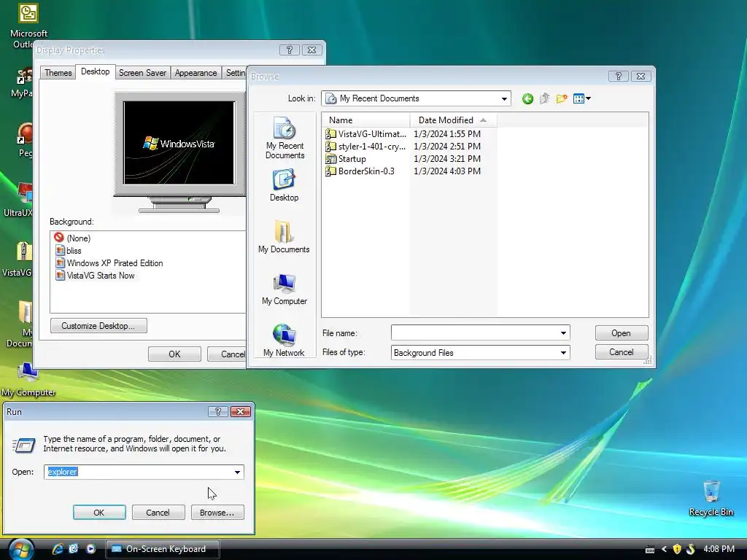Select VistaVG Starts Now background
This screenshot has width=747, height=560.
pos(95,275)
